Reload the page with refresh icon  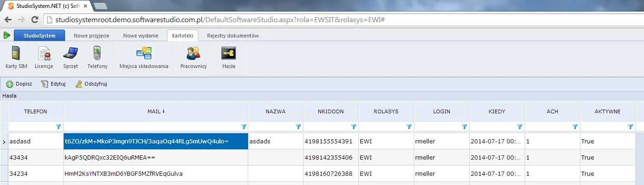coord(35,20)
